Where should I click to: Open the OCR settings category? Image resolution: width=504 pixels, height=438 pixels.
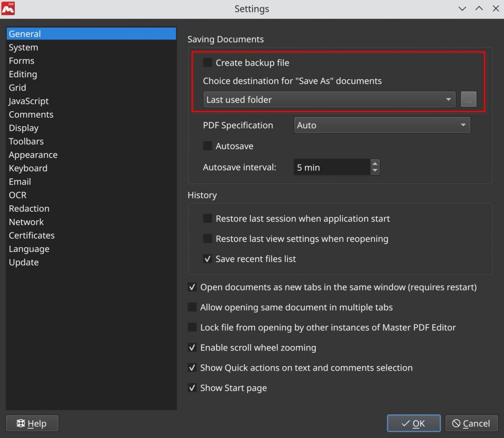(x=91, y=195)
